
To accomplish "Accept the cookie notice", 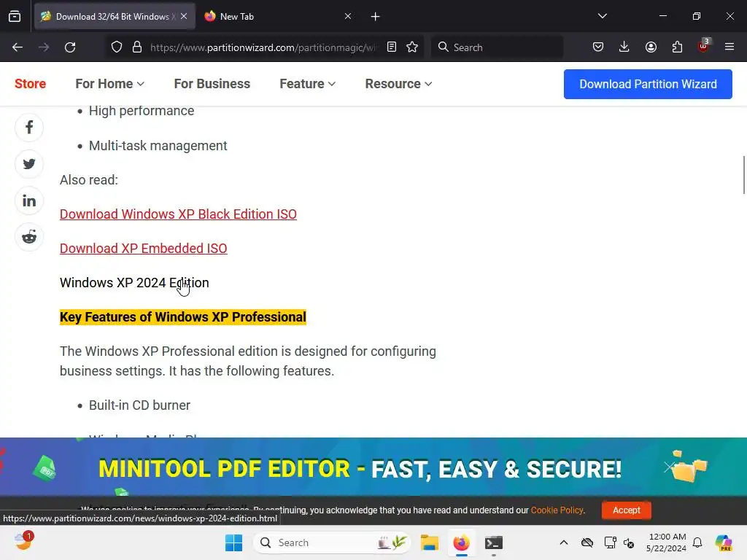I will [627, 510].
